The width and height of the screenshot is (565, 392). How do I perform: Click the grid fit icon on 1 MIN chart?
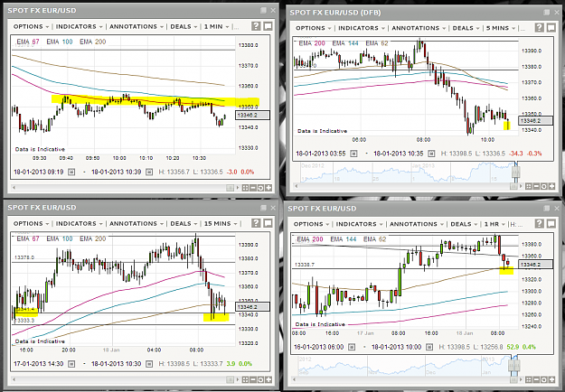click(x=245, y=188)
